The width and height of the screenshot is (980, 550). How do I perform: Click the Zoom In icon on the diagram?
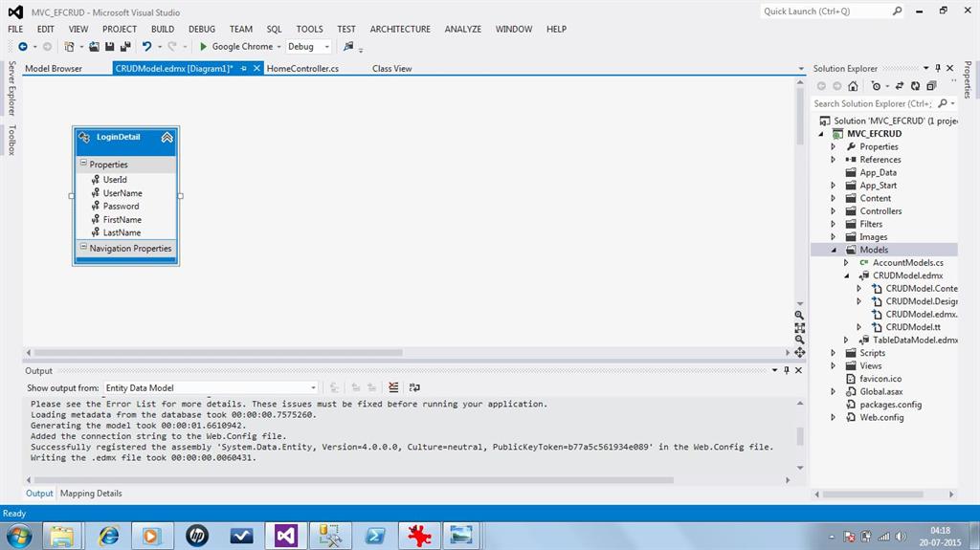(x=799, y=316)
